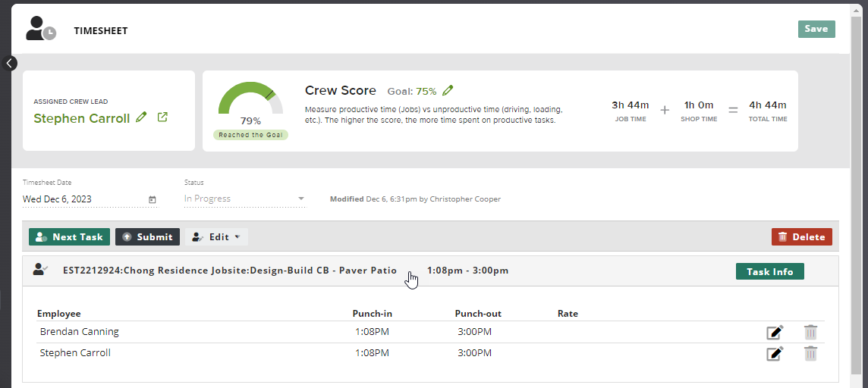The width and height of the screenshot is (868, 388).
Task: Click the pencil icon beside Stephen Carroll
Action: tap(141, 117)
